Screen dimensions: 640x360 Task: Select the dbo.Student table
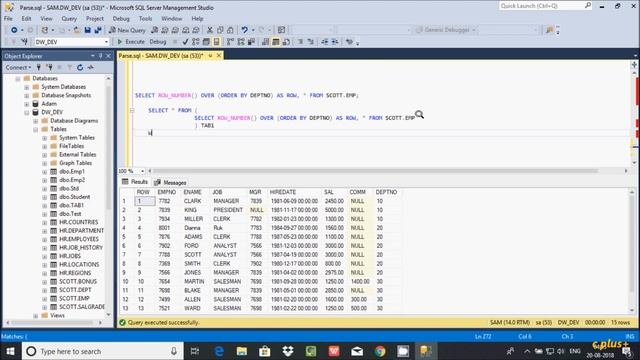pyautogui.click(x=74, y=197)
